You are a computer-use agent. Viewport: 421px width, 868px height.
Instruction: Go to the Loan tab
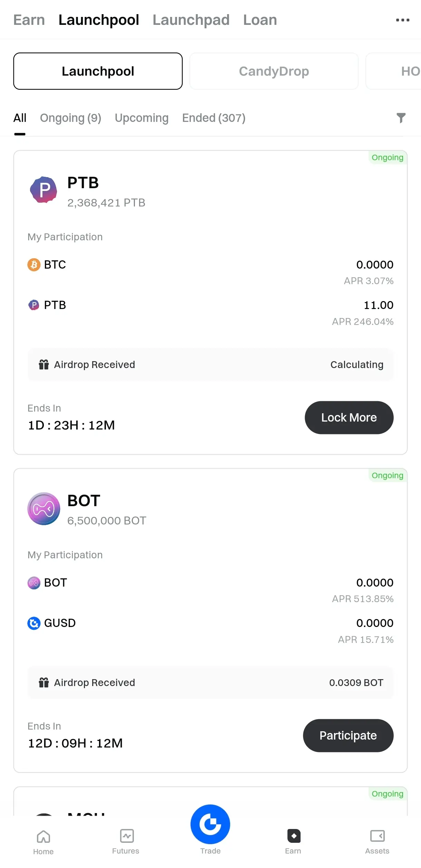[260, 20]
